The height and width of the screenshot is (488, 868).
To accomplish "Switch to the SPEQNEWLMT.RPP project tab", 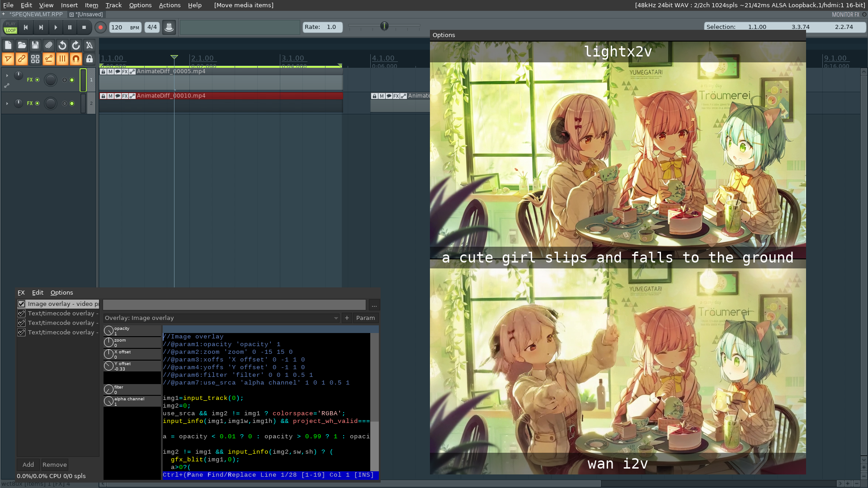I will (x=36, y=14).
